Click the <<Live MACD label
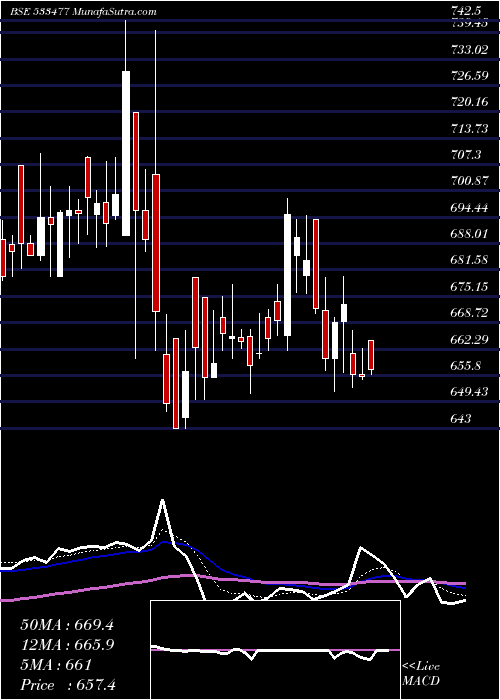This screenshot has height=700, width=500. 421,674
